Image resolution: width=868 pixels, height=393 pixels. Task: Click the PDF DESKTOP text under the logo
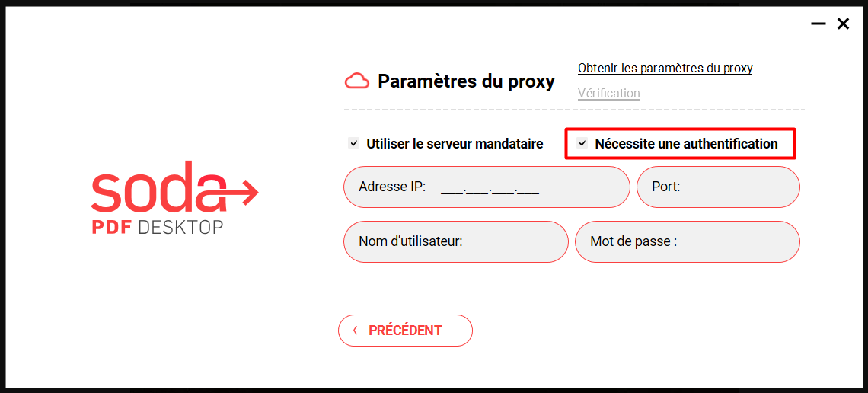[x=158, y=227]
